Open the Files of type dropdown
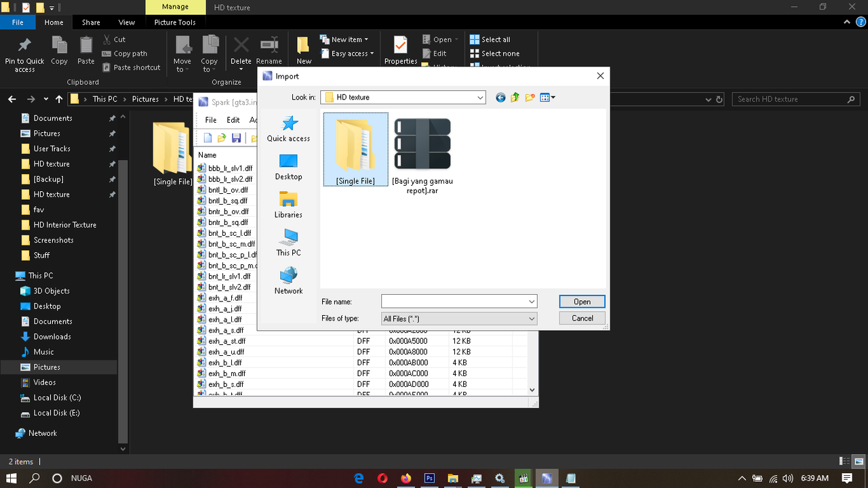Image resolution: width=868 pixels, height=488 pixels. 459,319
